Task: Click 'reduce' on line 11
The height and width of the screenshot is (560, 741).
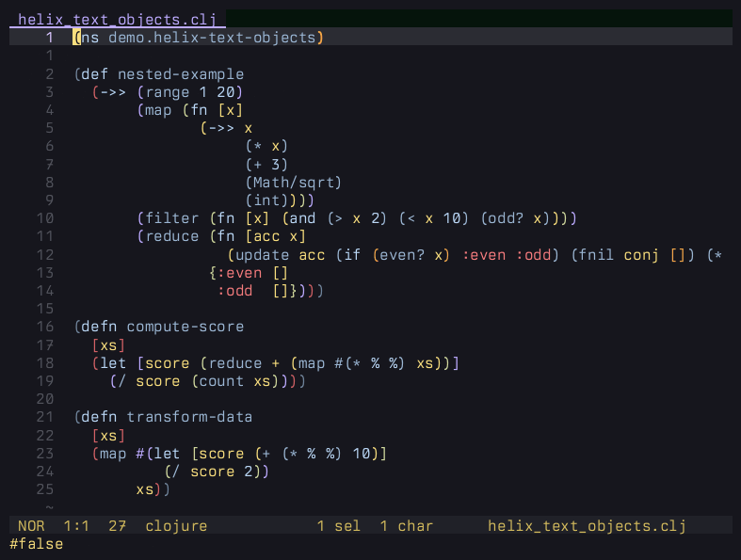Action: (x=171, y=236)
